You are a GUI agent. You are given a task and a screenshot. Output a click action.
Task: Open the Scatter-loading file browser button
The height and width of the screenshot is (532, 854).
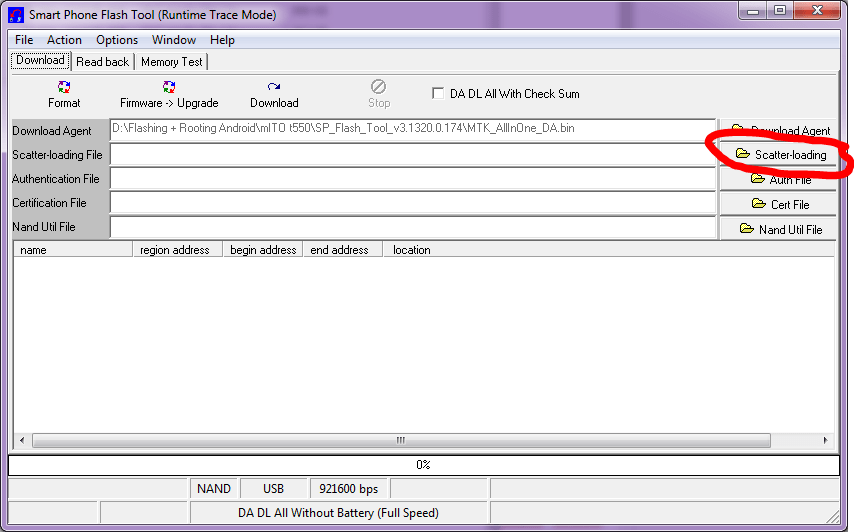778,155
